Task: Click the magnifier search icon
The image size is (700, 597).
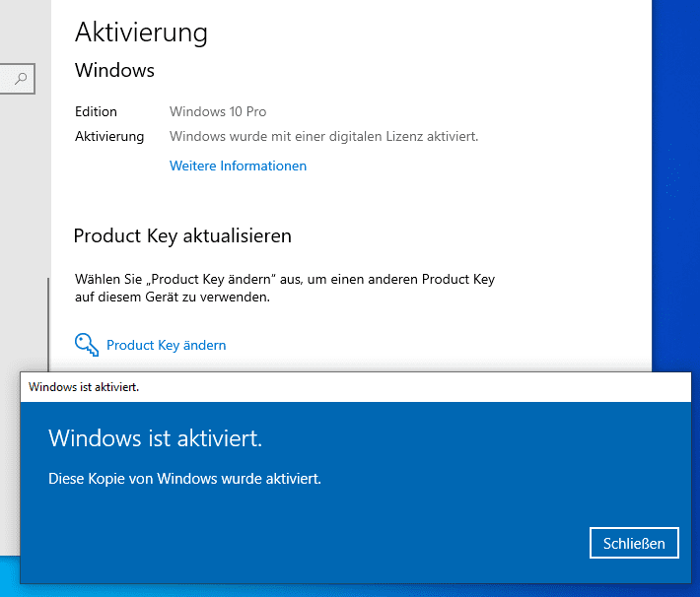Action: (21, 79)
